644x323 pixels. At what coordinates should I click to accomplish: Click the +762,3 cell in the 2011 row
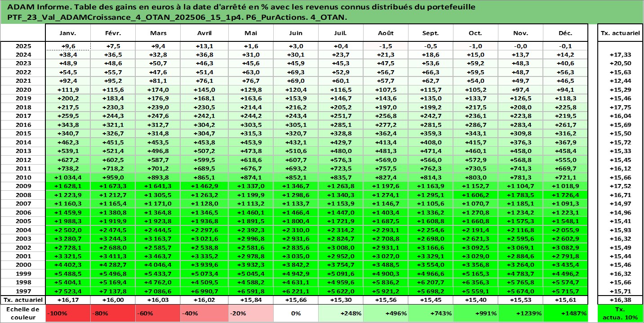(x=431, y=169)
